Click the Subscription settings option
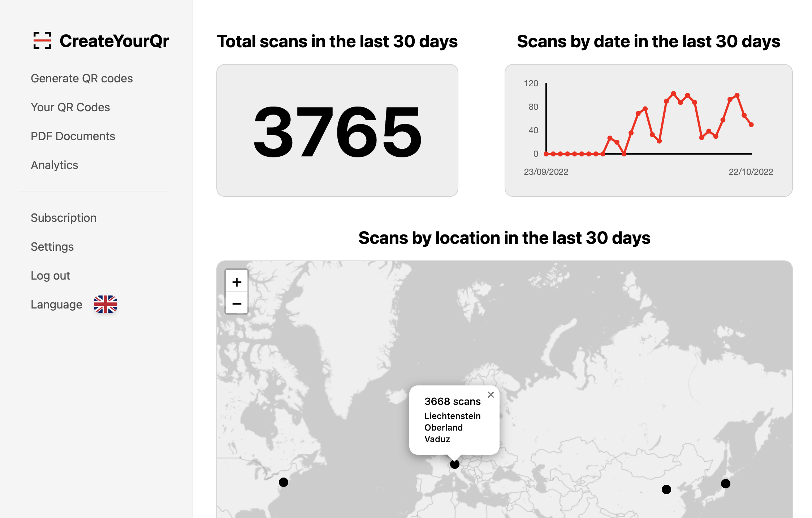The width and height of the screenshot is (812, 518). [63, 217]
